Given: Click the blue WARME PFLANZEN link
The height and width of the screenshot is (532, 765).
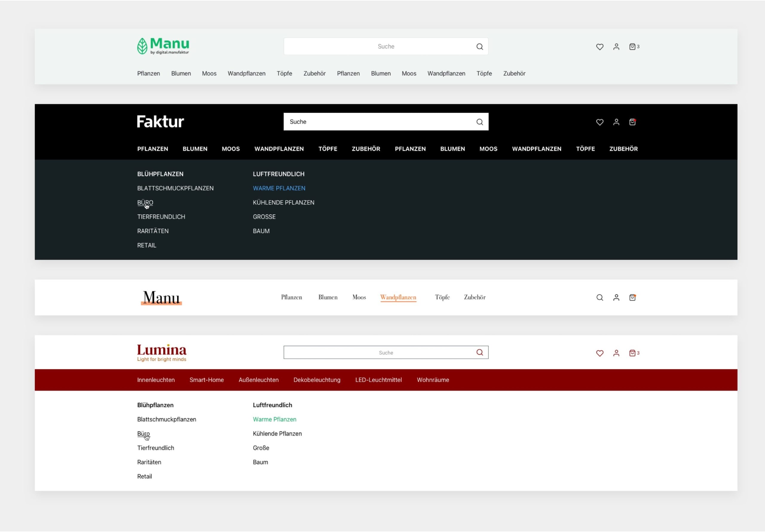Looking at the screenshot, I should click(279, 188).
